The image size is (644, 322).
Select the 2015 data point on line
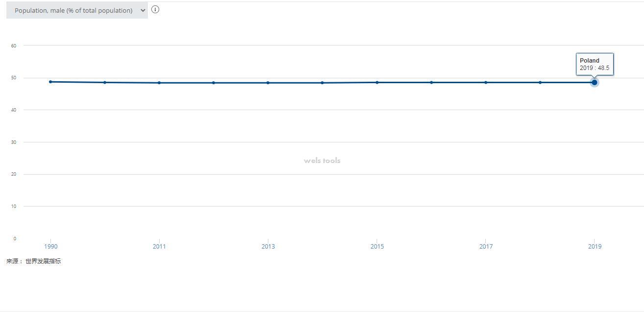[x=377, y=82]
